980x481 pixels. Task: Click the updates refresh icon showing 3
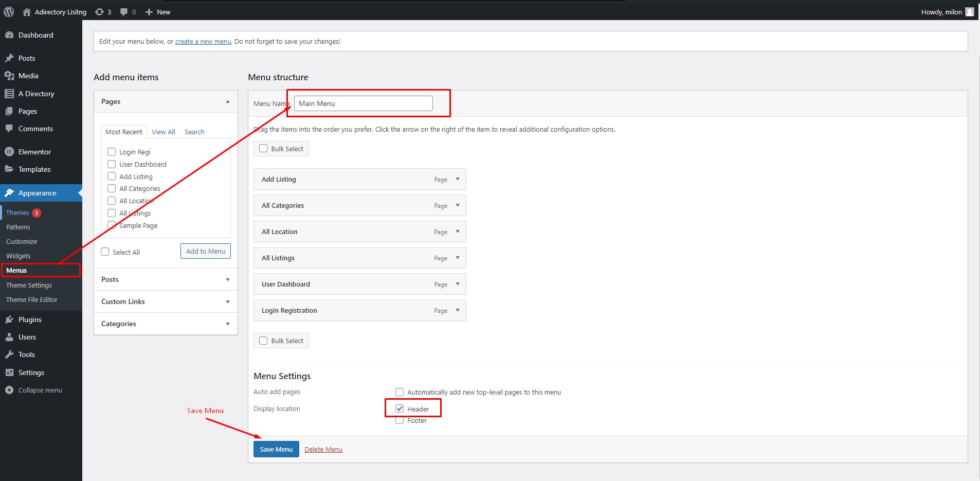pyautogui.click(x=98, y=11)
